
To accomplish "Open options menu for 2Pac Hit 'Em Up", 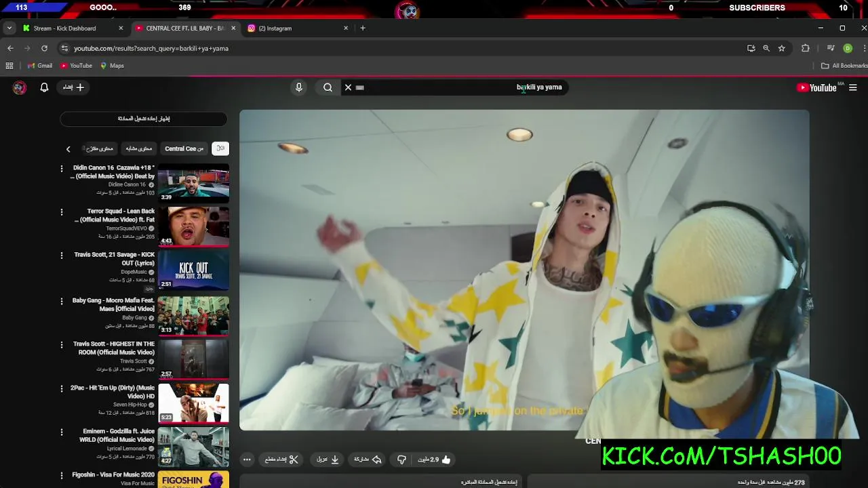I will (62, 388).
